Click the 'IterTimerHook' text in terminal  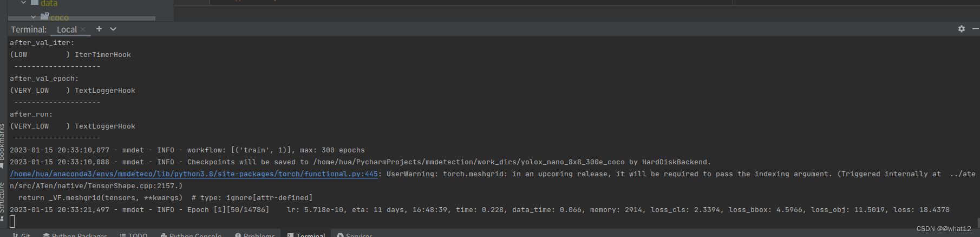103,55
